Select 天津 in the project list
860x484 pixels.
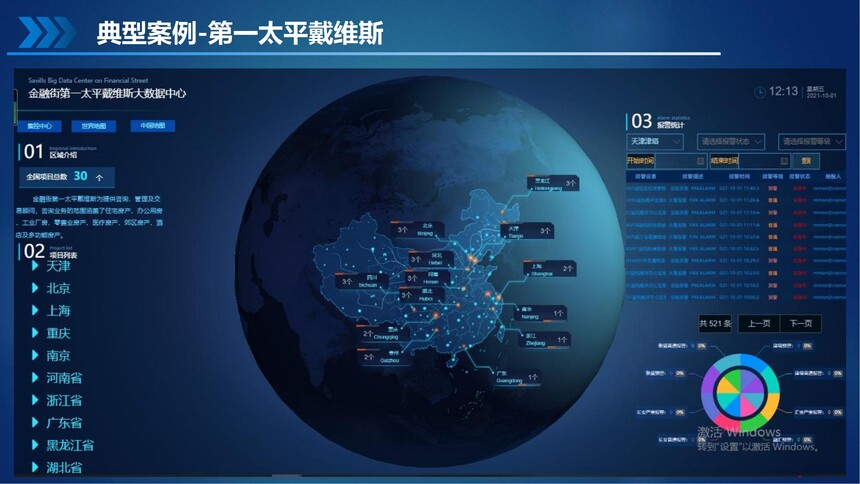click(58, 266)
